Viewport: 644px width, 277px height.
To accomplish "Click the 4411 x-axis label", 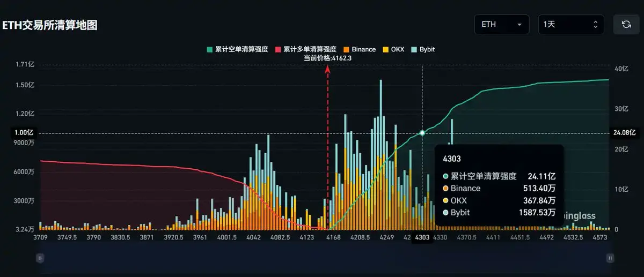I will [492, 237].
